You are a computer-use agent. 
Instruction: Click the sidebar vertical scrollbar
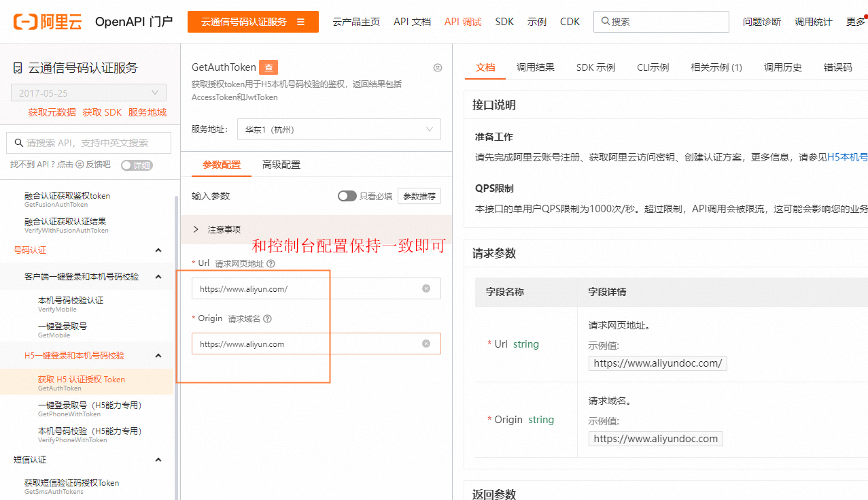point(177,347)
